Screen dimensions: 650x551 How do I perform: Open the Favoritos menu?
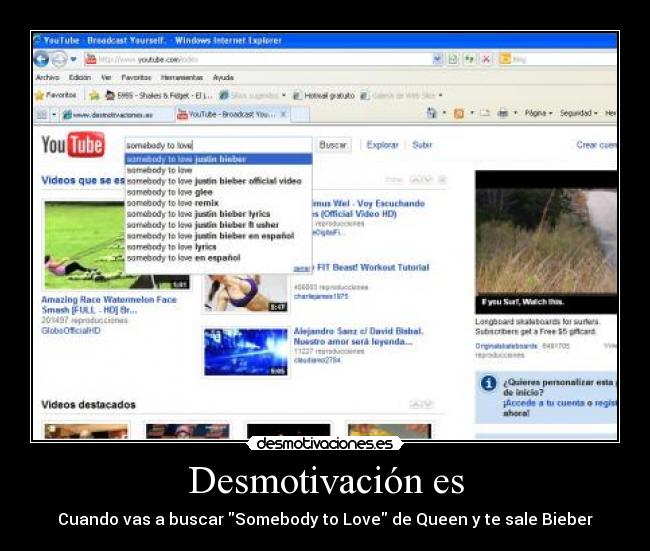coord(136,78)
